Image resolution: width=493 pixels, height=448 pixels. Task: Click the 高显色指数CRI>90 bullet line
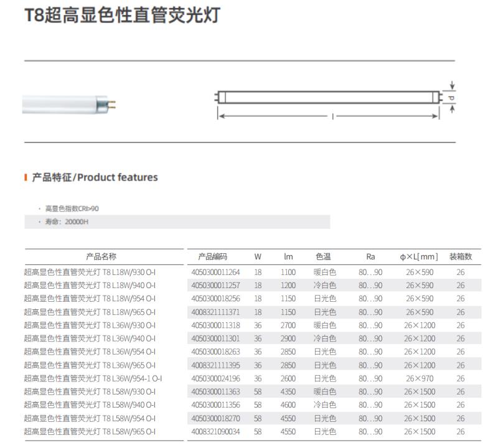(71, 208)
